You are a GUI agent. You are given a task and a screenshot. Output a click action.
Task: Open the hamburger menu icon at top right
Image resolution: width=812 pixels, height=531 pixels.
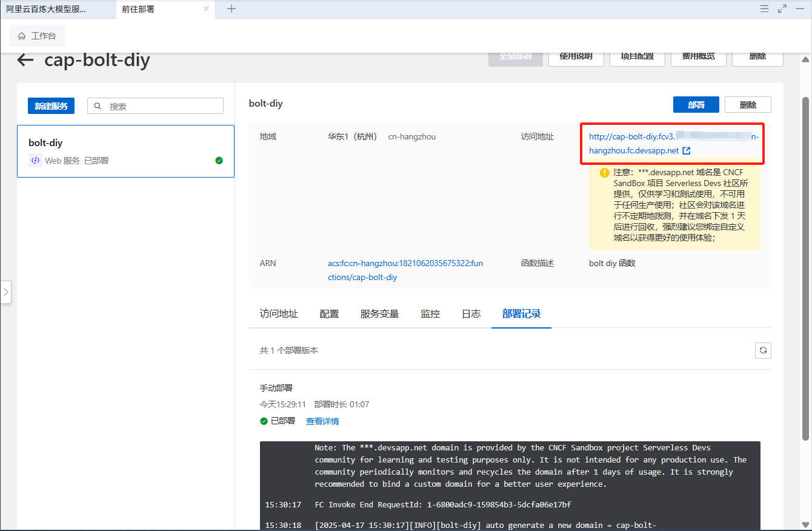(x=765, y=8)
